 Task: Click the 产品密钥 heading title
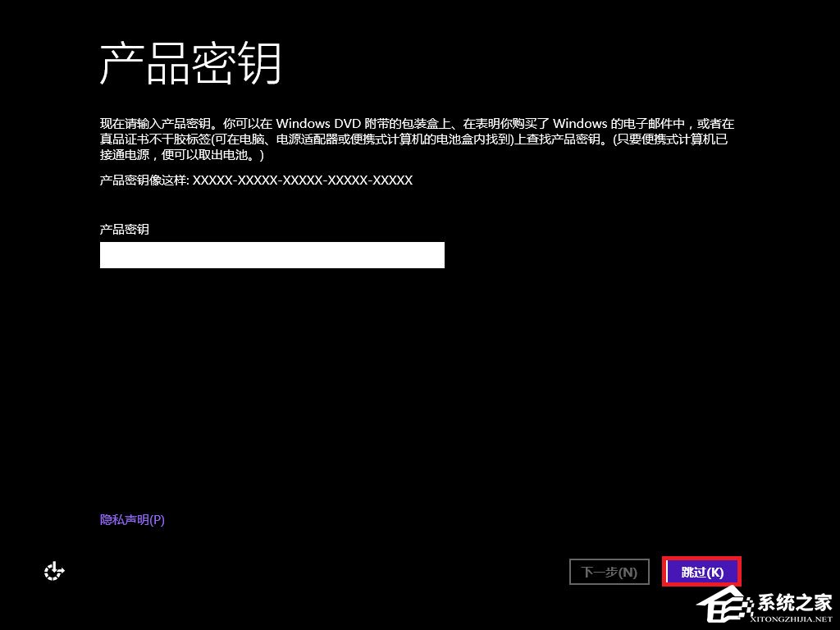[193, 62]
